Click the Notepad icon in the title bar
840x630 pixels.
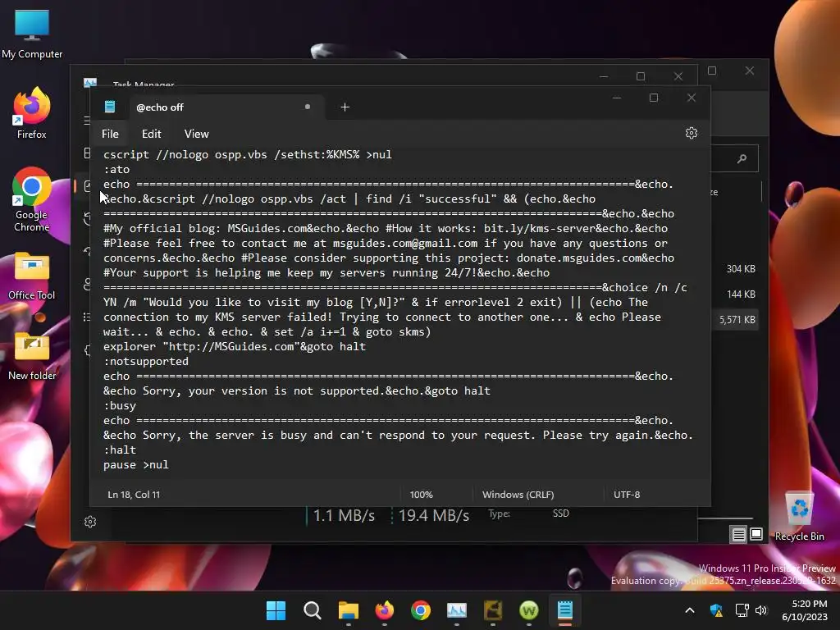click(x=110, y=107)
